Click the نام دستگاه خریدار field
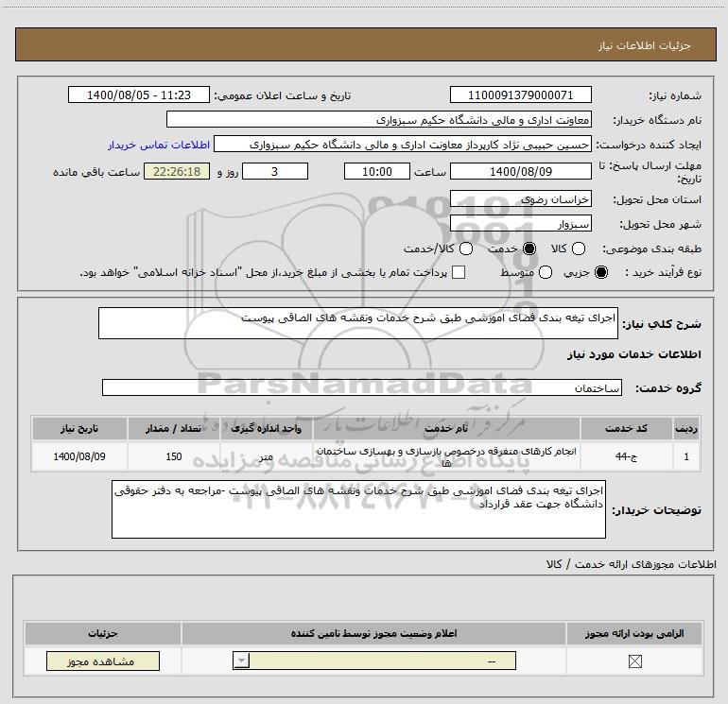 [x=379, y=119]
